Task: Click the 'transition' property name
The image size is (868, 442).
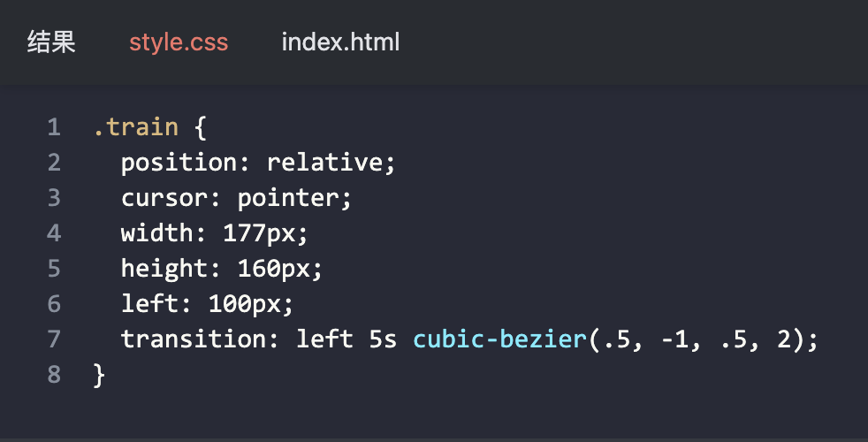Action: (x=194, y=339)
